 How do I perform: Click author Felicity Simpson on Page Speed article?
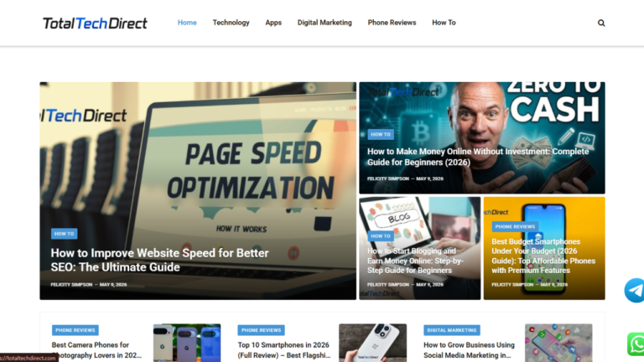point(71,284)
